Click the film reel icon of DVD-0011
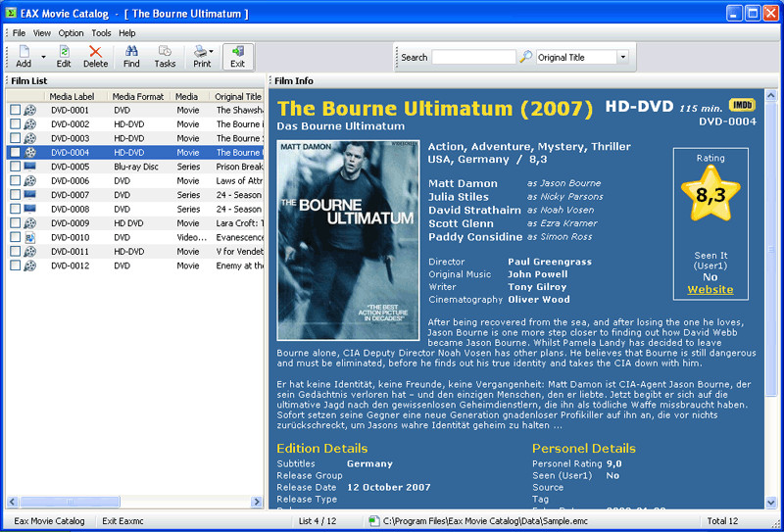 [x=30, y=251]
